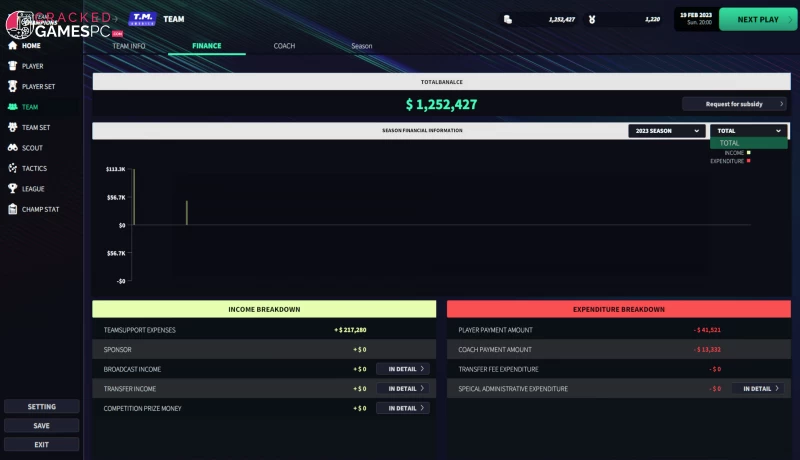Select the Scout binoculars icon
This screenshot has height=460, width=800.
(x=12, y=148)
